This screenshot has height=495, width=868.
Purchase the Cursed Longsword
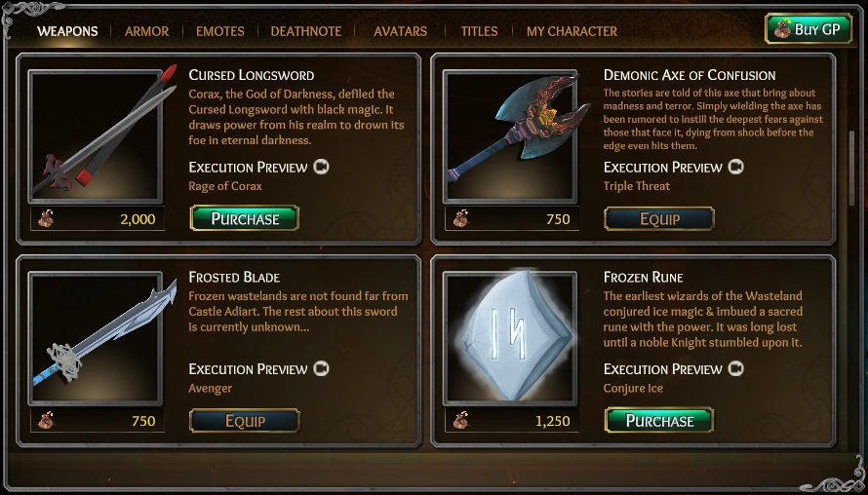[x=245, y=218]
